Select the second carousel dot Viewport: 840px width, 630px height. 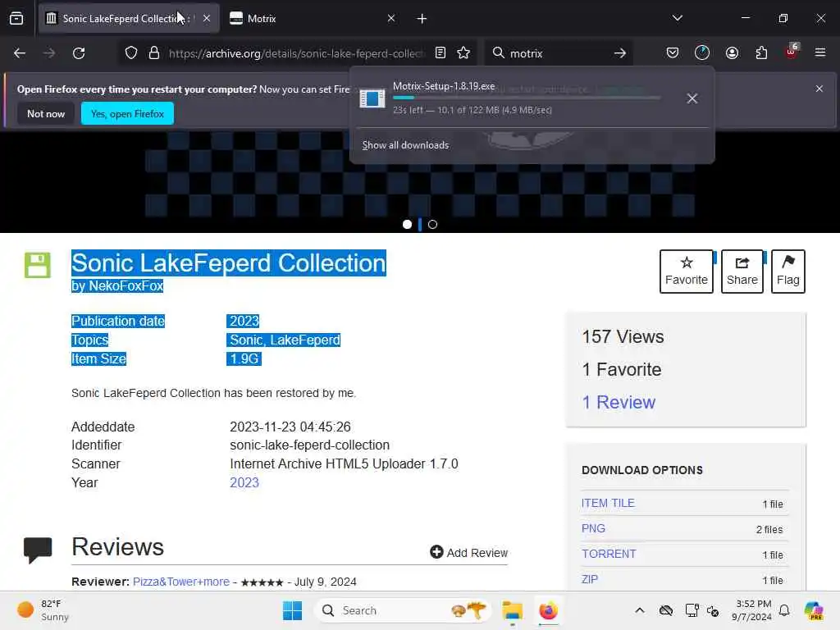(x=433, y=225)
